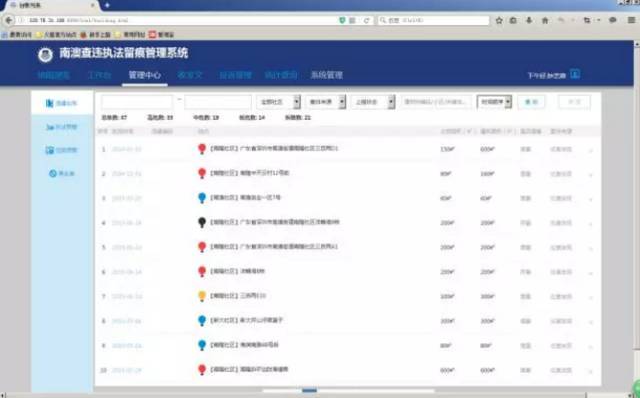Click the start date input field

pyautogui.click(x=137, y=102)
